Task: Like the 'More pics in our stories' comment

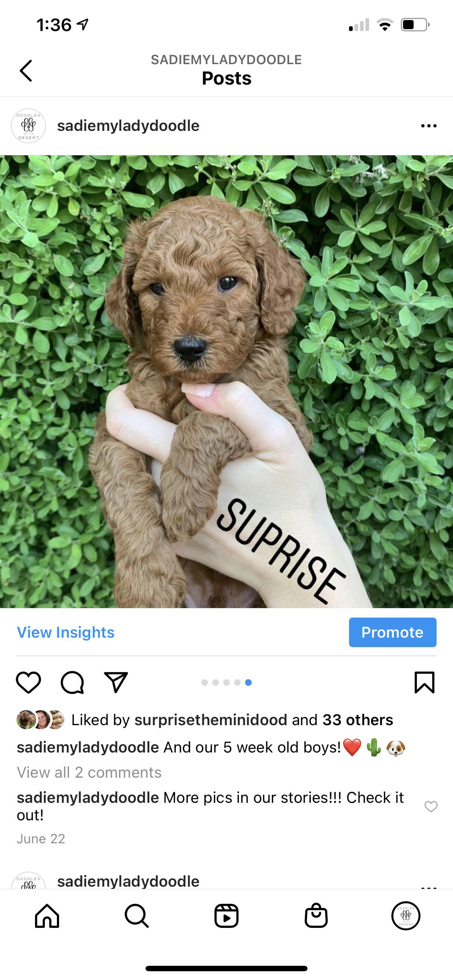Action: tap(431, 806)
